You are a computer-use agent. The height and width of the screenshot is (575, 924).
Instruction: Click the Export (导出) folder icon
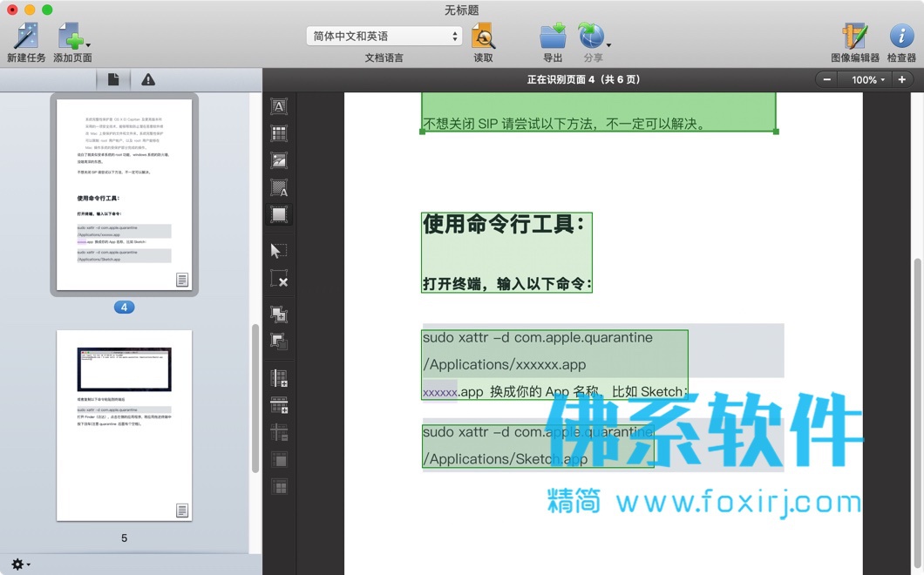coord(553,36)
